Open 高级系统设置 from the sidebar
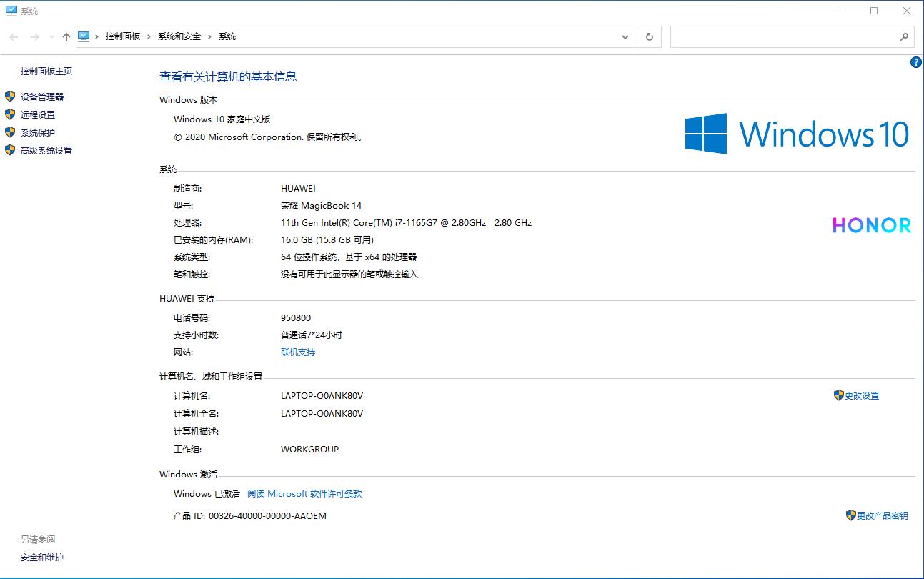The width and height of the screenshot is (924, 579). coord(46,150)
